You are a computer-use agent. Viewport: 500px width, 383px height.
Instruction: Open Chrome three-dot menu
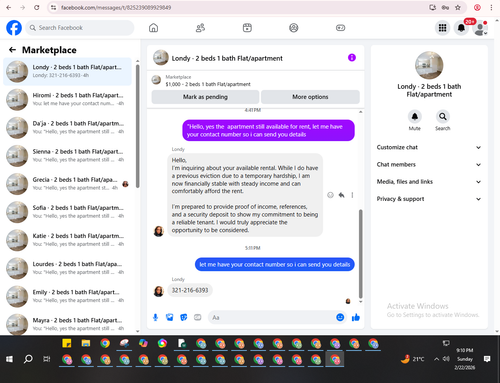click(491, 7)
